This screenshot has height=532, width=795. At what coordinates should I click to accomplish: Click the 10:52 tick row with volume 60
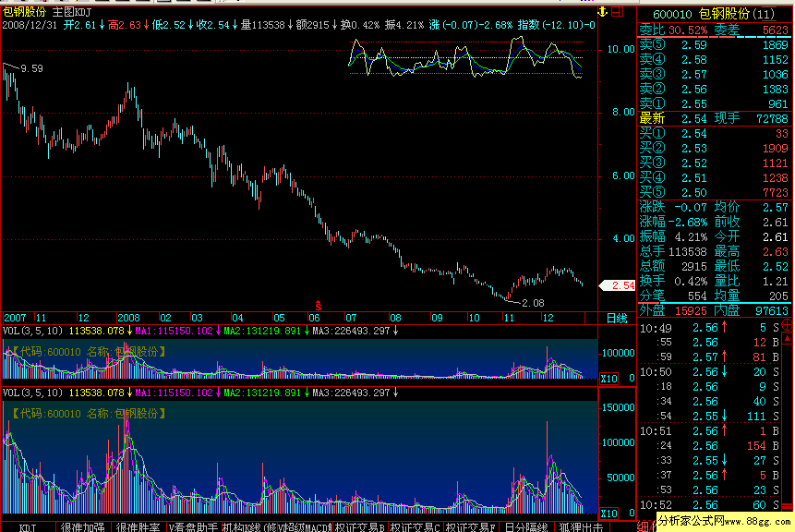pos(709,505)
